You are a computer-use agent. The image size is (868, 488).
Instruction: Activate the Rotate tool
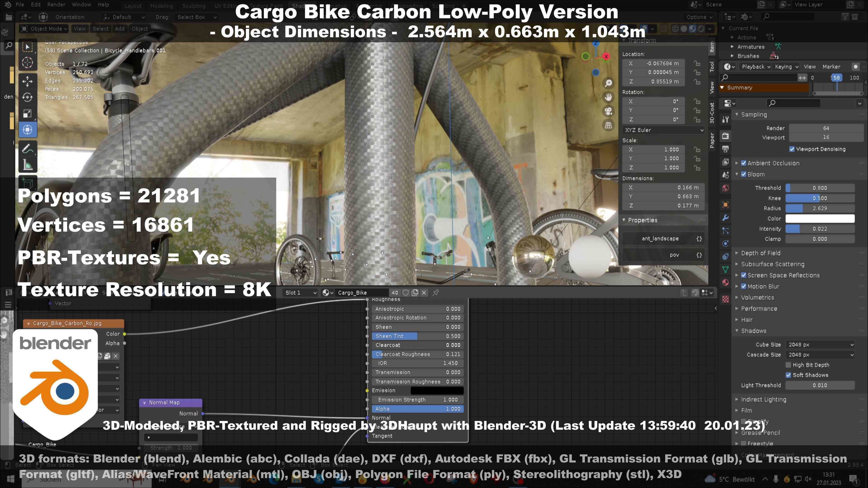28,97
